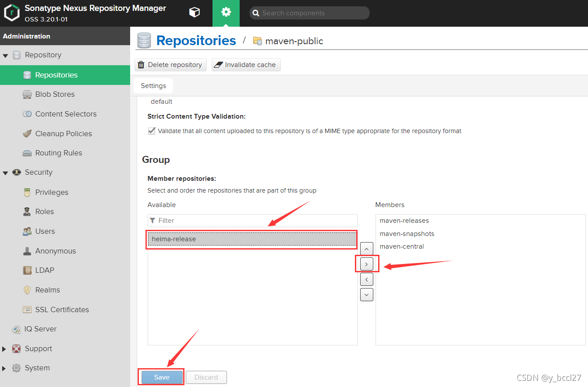588x387 pixels.
Task: Move selected member up with arrow
Action: (366, 249)
